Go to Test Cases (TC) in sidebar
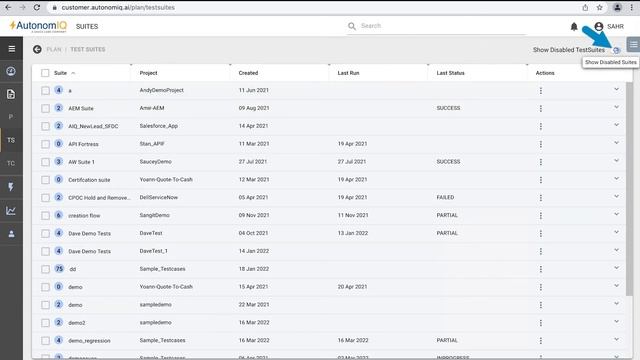This screenshot has width=640, height=360. 11,163
